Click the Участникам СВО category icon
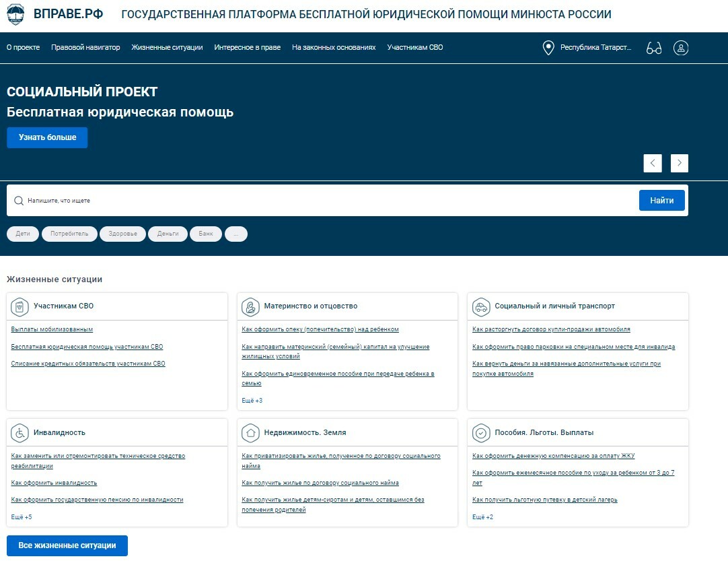The width and height of the screenshot is (728, 567). (20, 306)
